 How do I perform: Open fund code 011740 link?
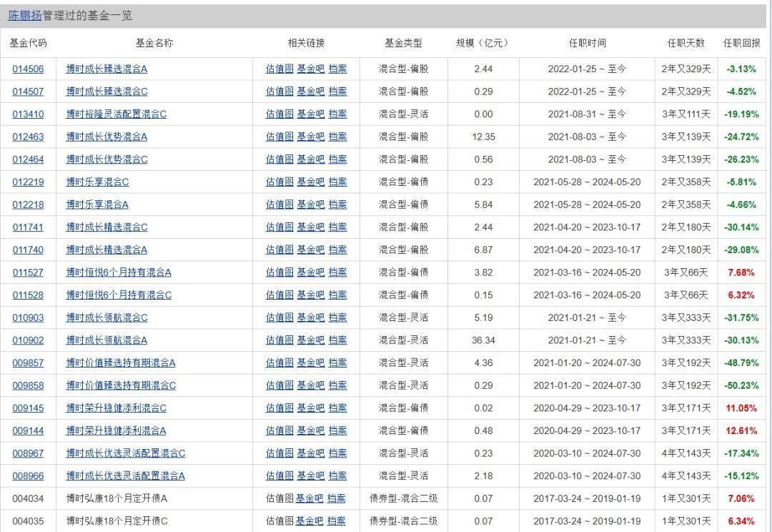[28, 250]
